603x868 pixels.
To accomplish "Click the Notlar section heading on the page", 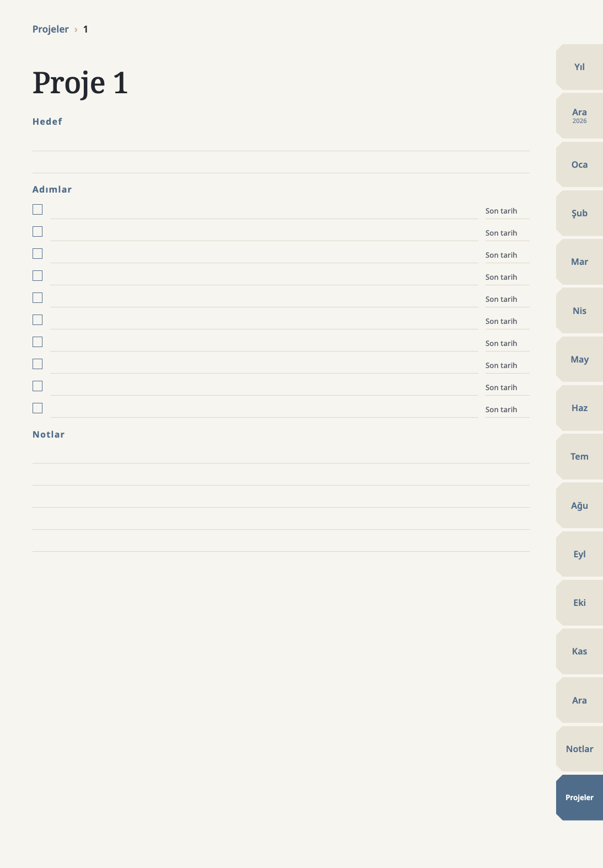I will [x=49, y=434].
